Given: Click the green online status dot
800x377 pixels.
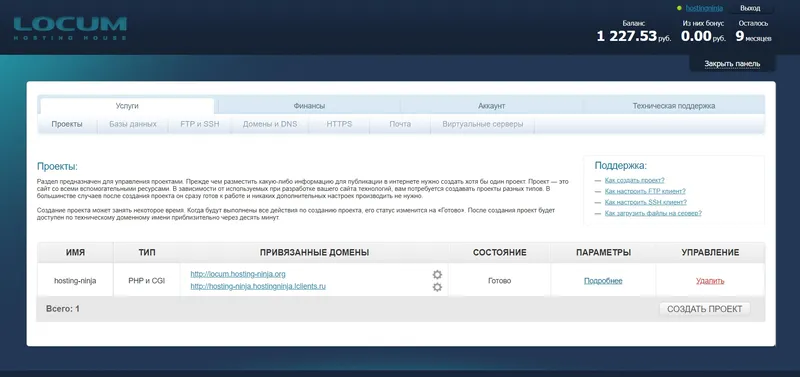Looking at the screenshot, I should tap(679, 8).
